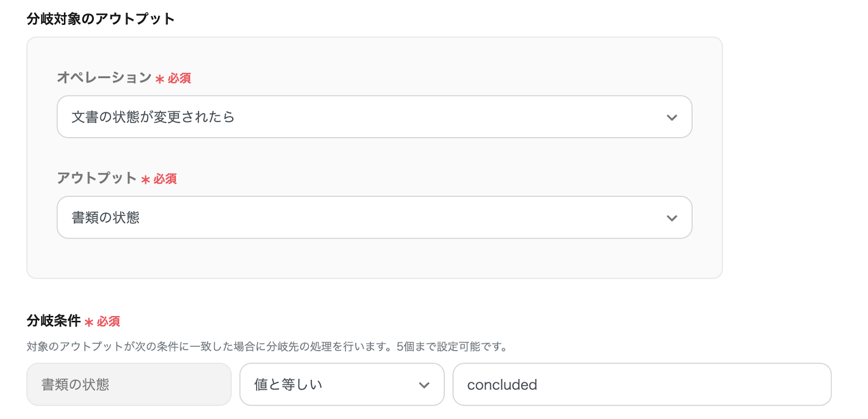Click the アウトプット field label
The width and height of the screenshot is (868, 419).
97,178
